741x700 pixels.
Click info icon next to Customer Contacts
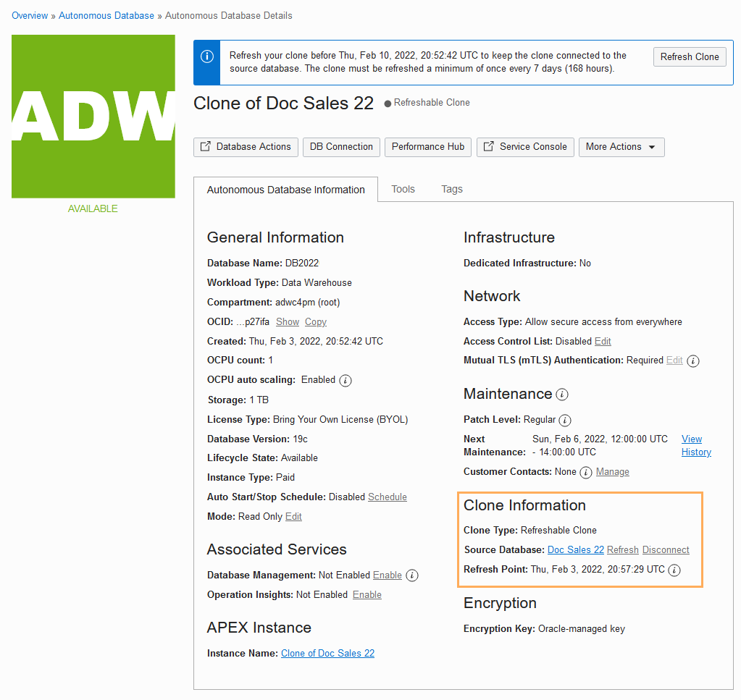[585, 472]
